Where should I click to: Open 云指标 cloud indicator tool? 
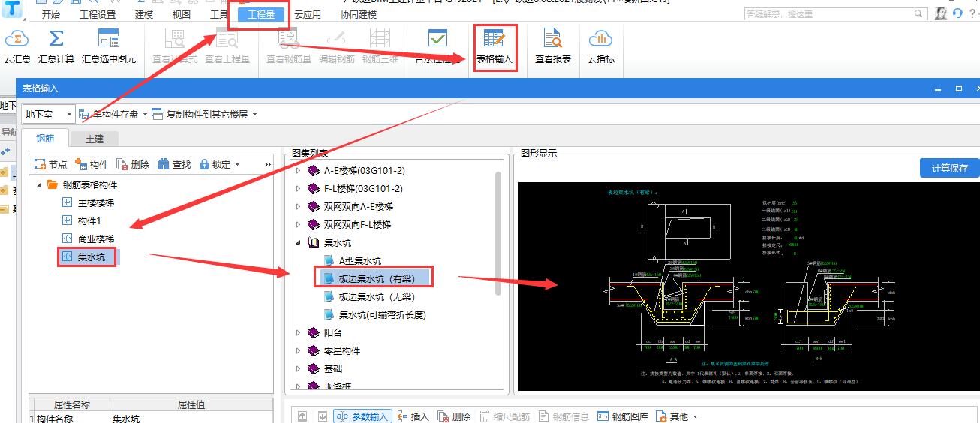click(601, 46)
